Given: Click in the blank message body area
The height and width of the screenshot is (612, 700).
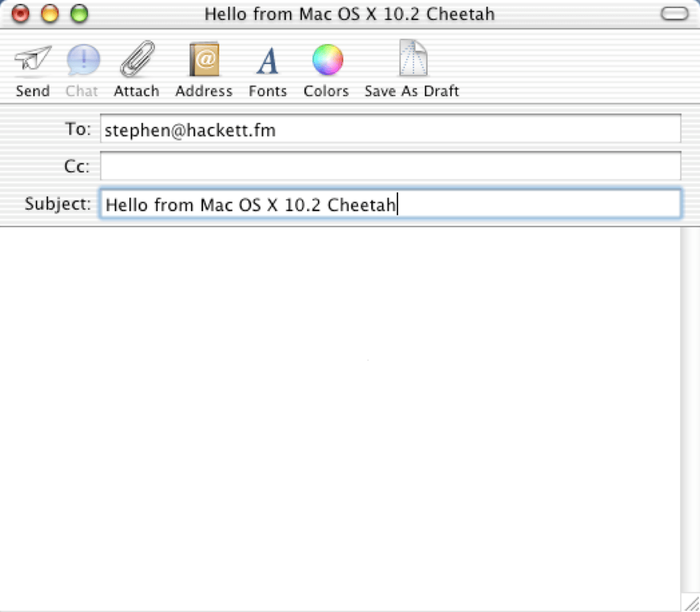Looking at the screenshot, I should click(x=340, y=418).
